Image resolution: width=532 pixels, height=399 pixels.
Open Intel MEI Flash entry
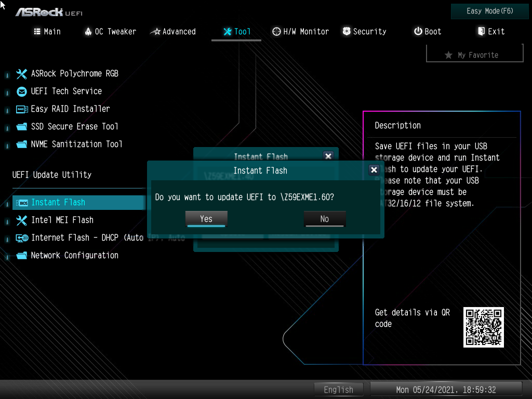tap(62, 220)
